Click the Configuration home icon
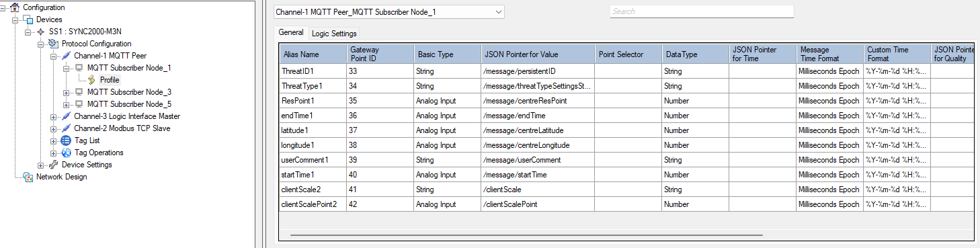The height and width of the screenshot is (248, 980). click(x=15, y=7)
